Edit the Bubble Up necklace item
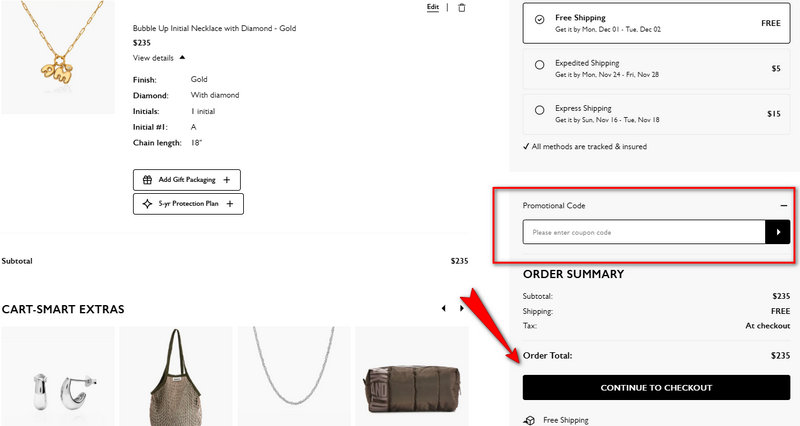Image resolution: width=800 pixels, height=426 pixels. click(432, 7)
